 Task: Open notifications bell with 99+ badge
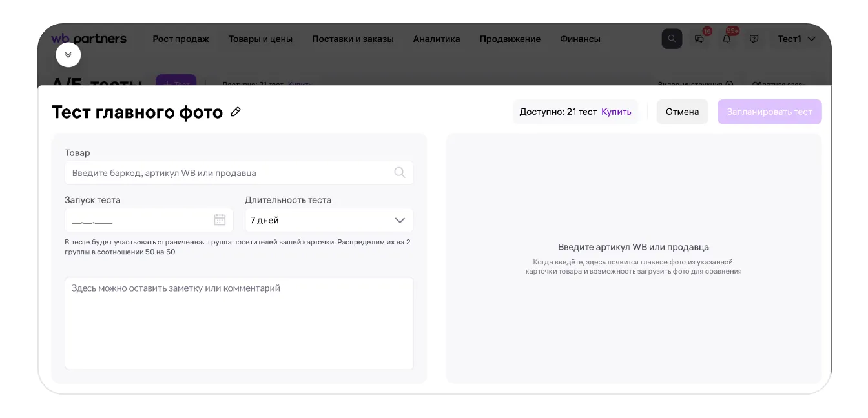(727, 39)
